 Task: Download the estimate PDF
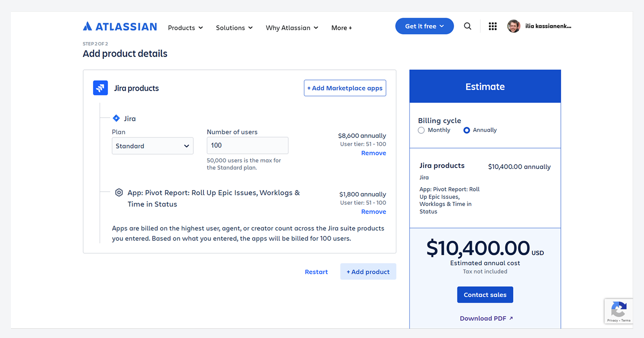486,318
